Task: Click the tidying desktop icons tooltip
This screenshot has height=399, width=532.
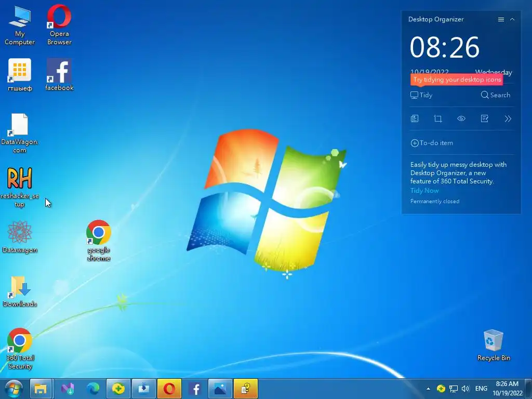Action: (457, 79)
